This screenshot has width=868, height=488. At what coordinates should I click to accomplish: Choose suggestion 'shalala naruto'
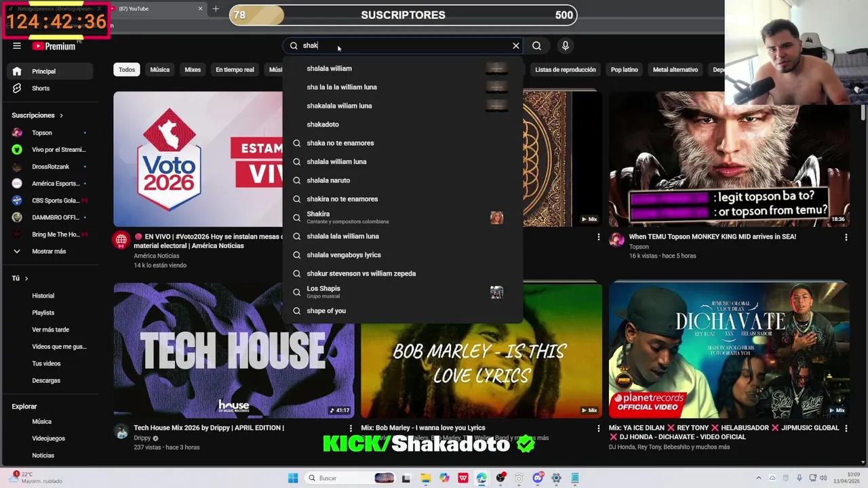pyautogui.click(x=403, y=180)
